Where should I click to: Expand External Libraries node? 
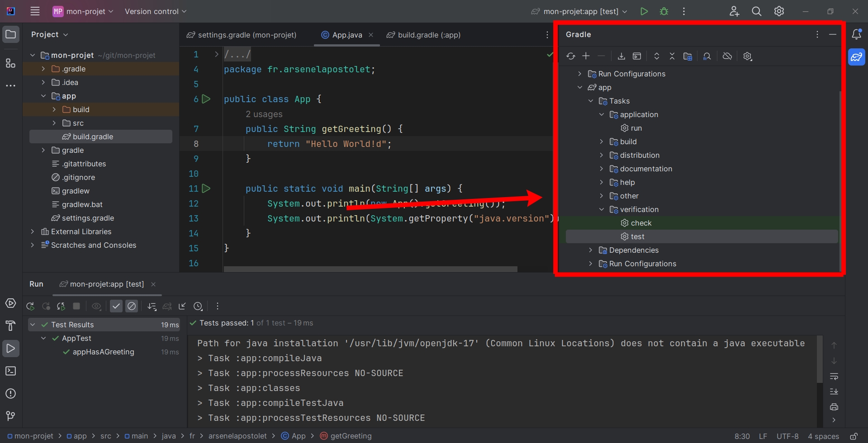point(32,231)
